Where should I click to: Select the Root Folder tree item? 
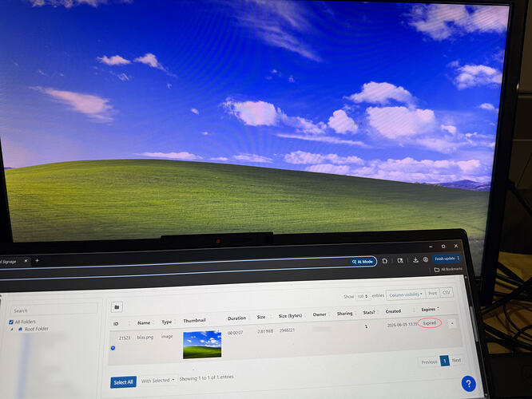36,329
